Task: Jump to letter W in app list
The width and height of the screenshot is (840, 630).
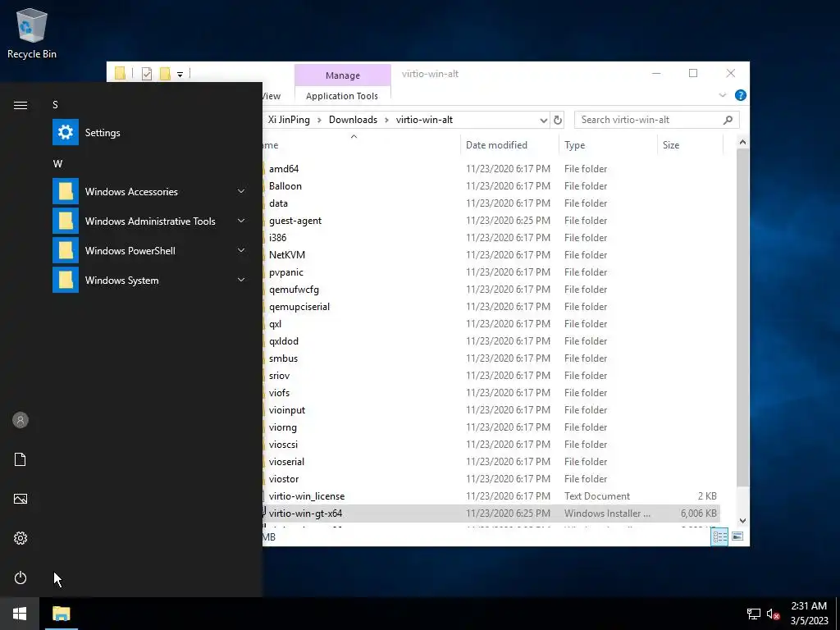Action: coord(58,164)
